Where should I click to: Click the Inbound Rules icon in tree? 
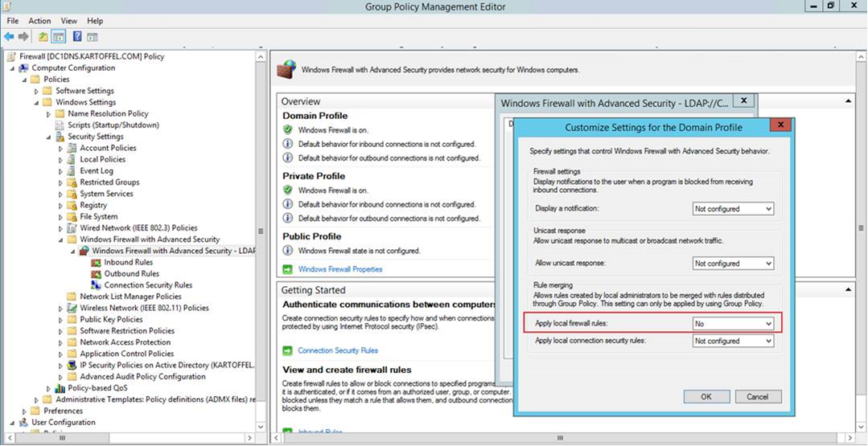(x=97, y=262)
